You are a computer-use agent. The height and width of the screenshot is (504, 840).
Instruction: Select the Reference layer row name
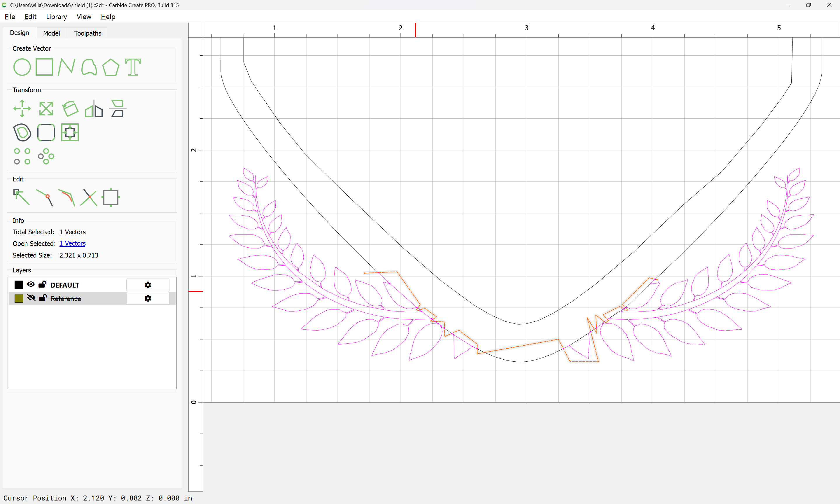(x=66, y=299)
